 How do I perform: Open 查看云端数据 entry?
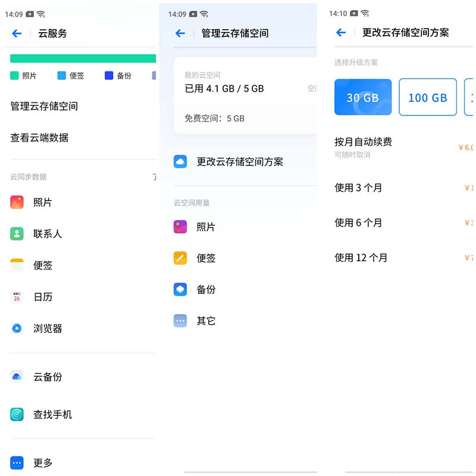39,137
